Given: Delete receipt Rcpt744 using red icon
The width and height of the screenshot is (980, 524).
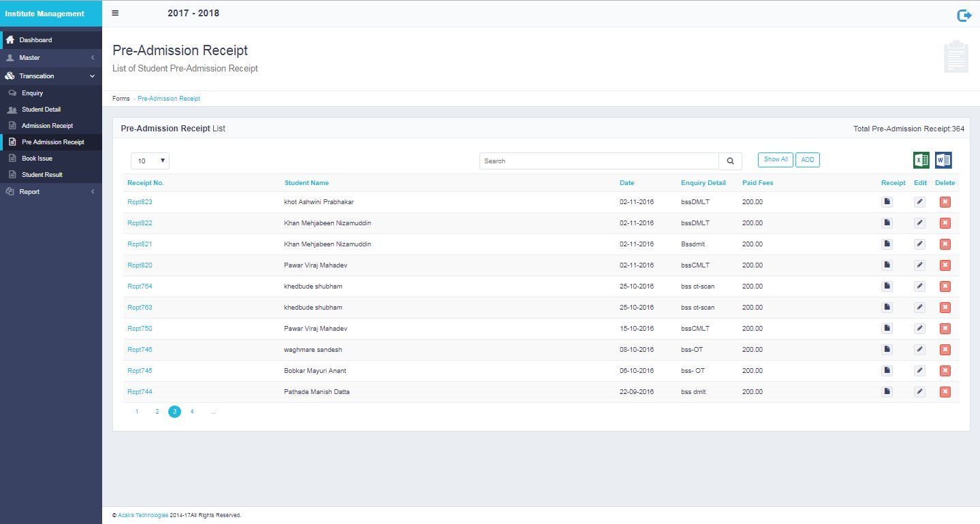Looking at the screenshot, I should click(945, 392).
